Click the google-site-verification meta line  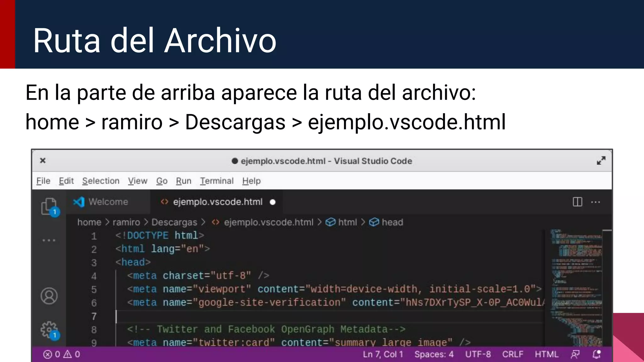pos(335,303)
